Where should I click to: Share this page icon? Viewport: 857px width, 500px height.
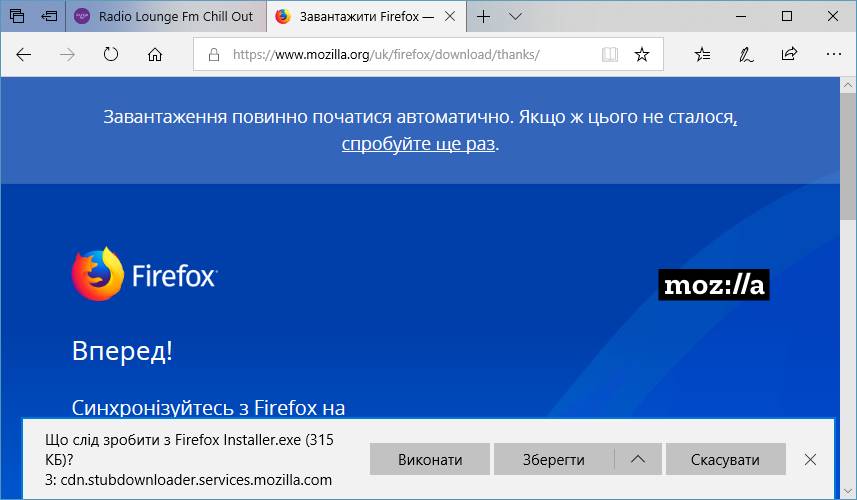tap(789, 54)
